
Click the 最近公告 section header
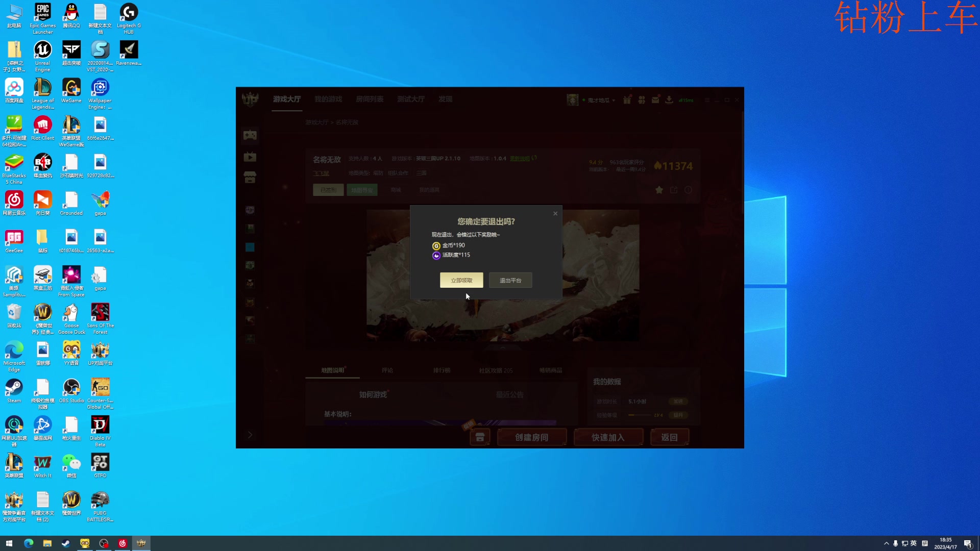[x=510, y=394]
